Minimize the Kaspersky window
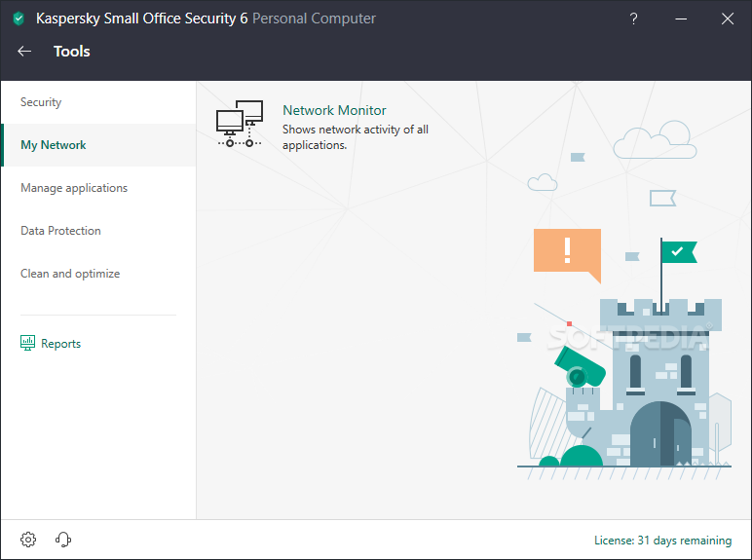 pyautogui.click(x=681, y=19)
